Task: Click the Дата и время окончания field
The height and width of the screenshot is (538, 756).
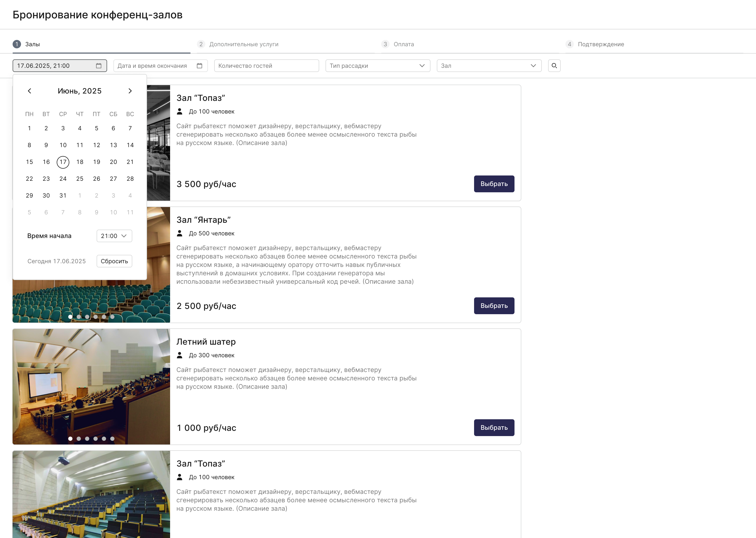Action: pyautogui.click(x=160, y=66)
